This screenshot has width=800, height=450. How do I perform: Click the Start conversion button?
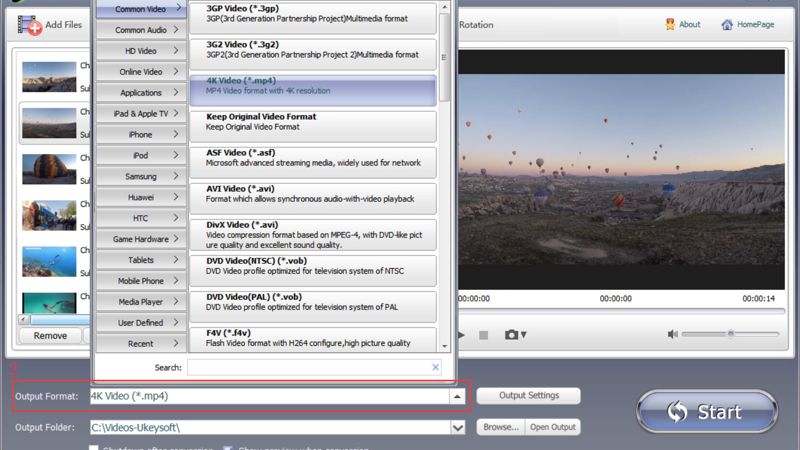click(x=707, y=411)
